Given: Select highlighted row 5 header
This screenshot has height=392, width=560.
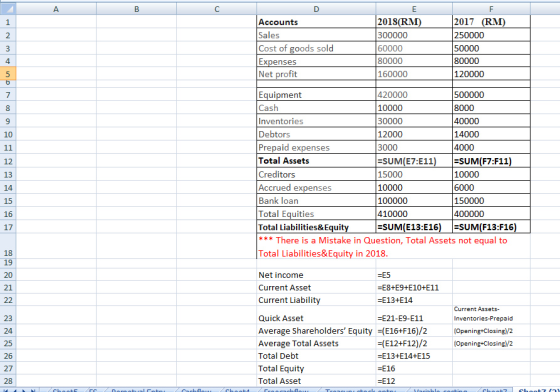Looking at the screenshot, I should [x=8, y=74].
